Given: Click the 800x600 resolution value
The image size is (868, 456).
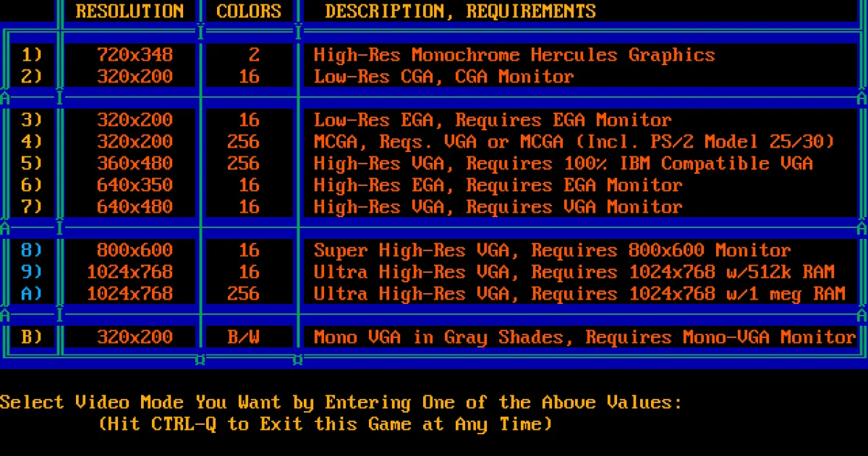Looking at the screenshot, I should coord(135,250).
